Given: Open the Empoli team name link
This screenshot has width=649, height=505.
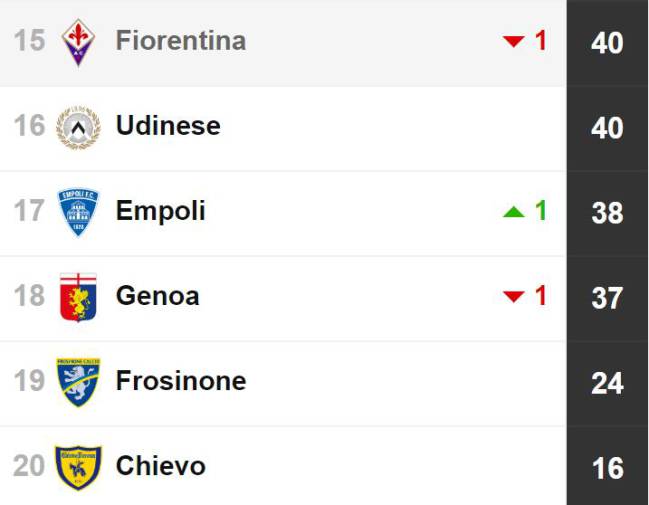Looking at the screenshot, I should pos(161,212).
